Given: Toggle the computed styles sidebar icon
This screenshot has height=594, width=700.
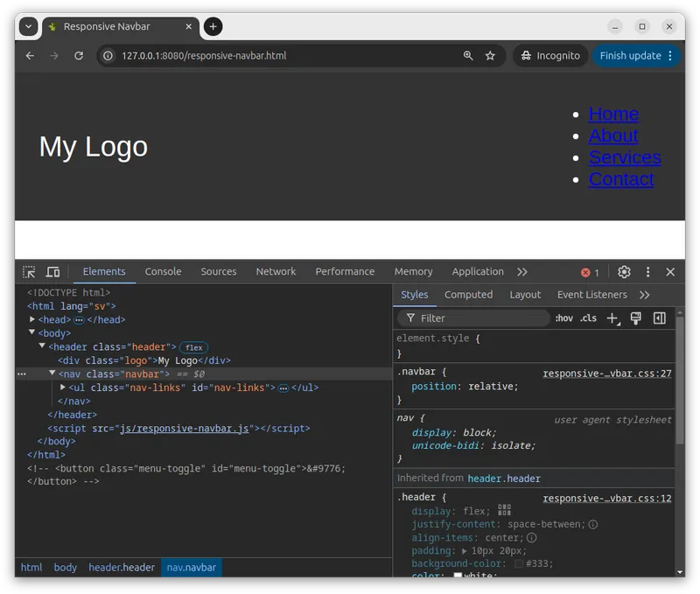Looking at the screenshot, I should click(x=660, y=318).
